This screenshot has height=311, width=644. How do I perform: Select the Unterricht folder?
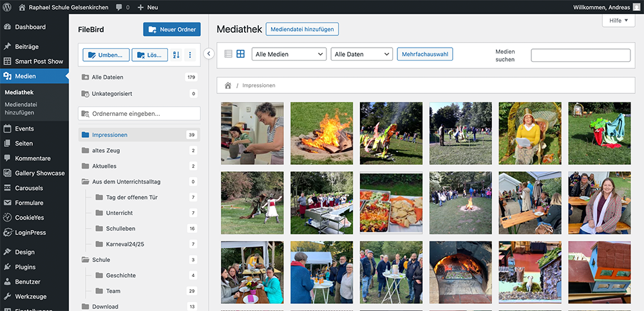click(x=146, y=213)
